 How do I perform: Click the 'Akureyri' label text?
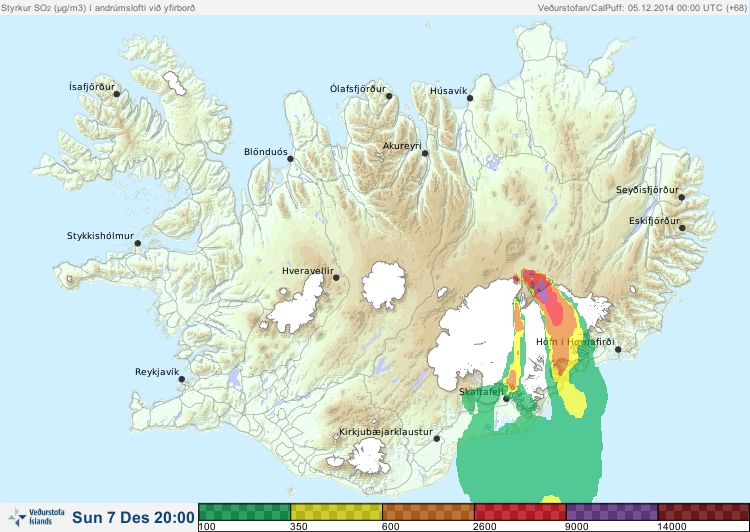(x=402, y=146)
